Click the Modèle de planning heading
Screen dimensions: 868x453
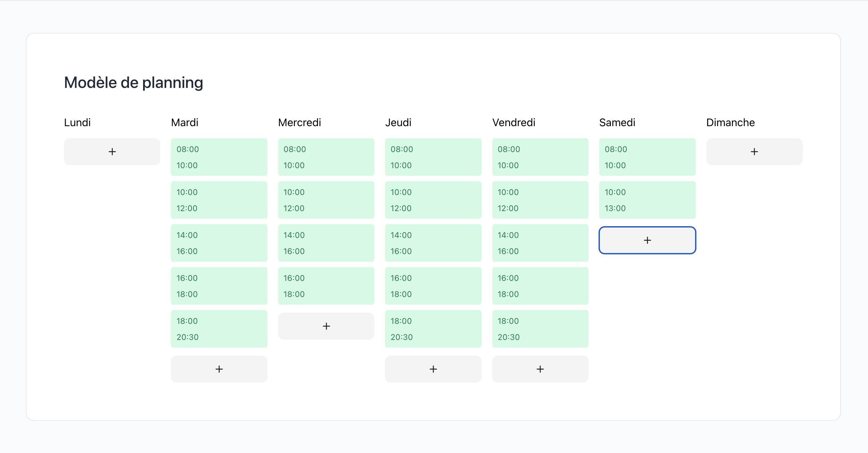(x=133, y=83)
